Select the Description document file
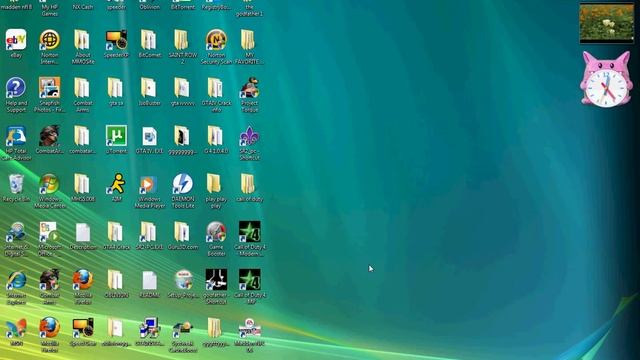Viewport: 640px width, 360px height. tap(82, 232)
